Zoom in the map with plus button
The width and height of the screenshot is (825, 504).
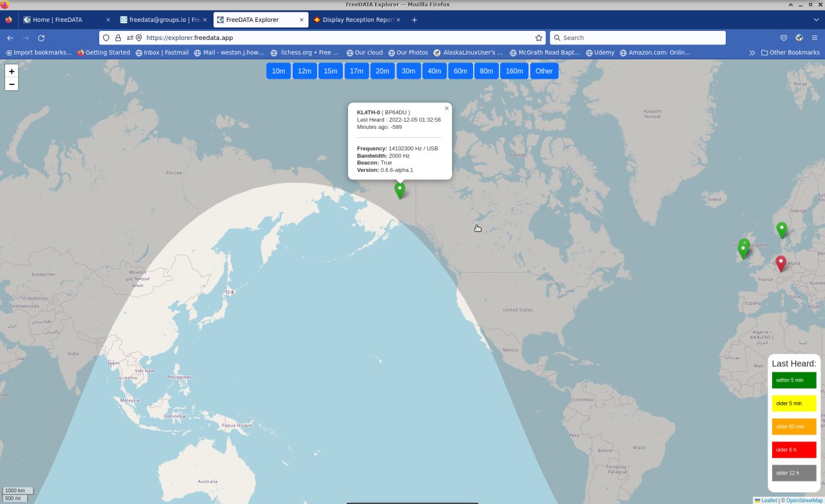[12, 71]
